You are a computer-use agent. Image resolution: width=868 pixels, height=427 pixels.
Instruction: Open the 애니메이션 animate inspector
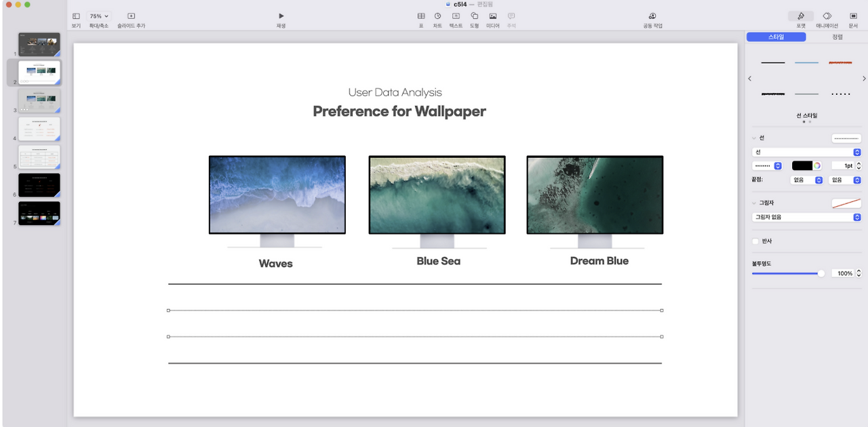[x=827, y=16]
